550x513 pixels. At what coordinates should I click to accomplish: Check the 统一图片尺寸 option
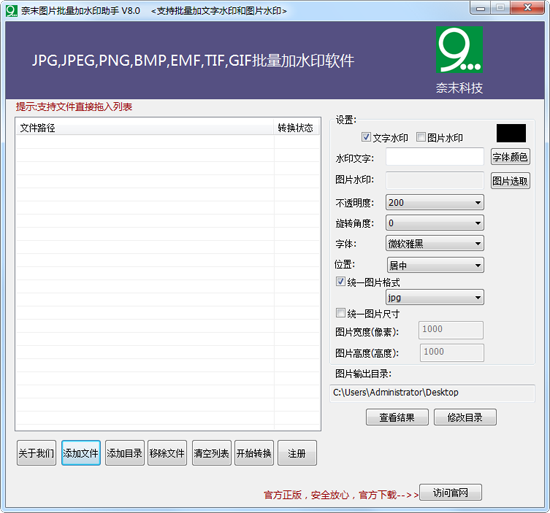click(341, 313)
